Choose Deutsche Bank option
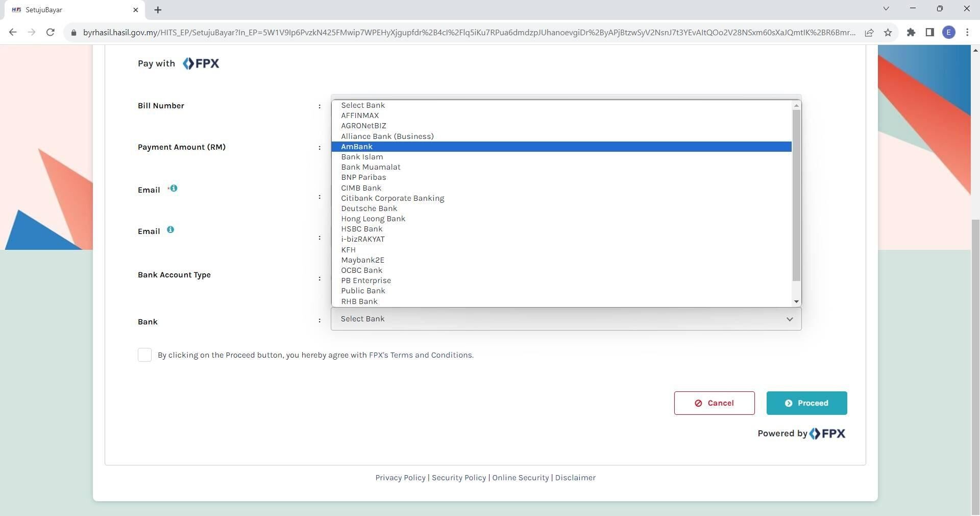The width and height of the screenshot is (980, 516). point(561,208)
